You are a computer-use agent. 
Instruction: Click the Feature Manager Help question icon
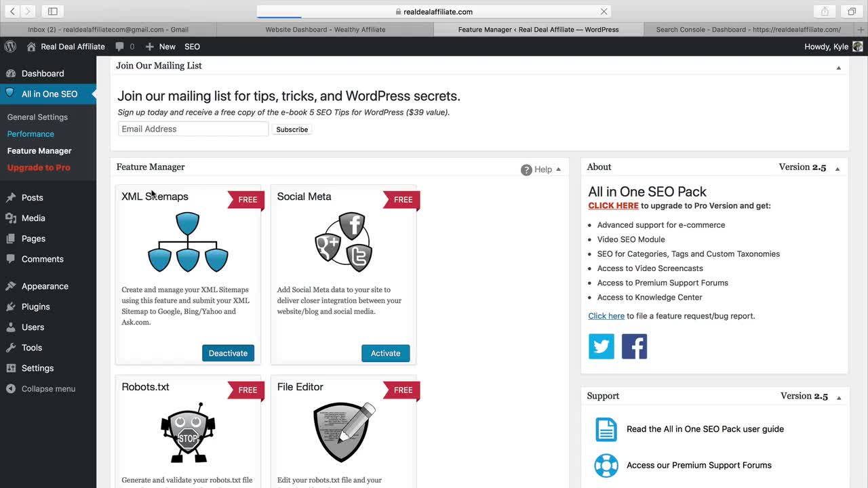click(526, 169)
